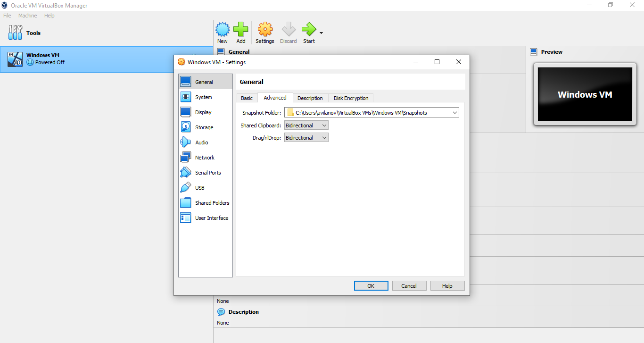Restore down the VirtualBox Manager window
Viewport: 644px width, 343px height.
point(611,5)
